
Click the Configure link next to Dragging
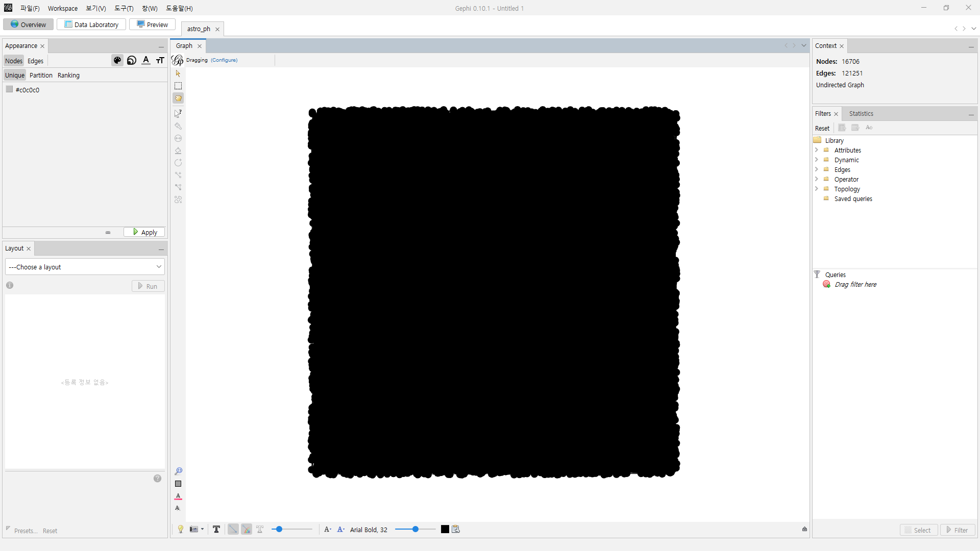point(224,60)
